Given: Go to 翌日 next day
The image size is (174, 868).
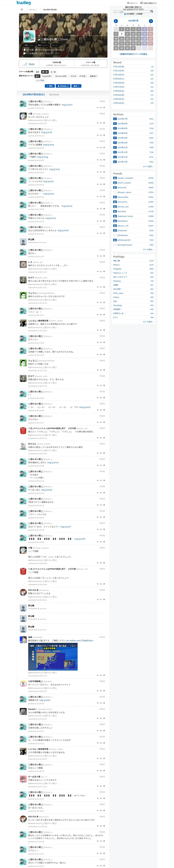Looking at the screenshot, I should click(50, 86).
